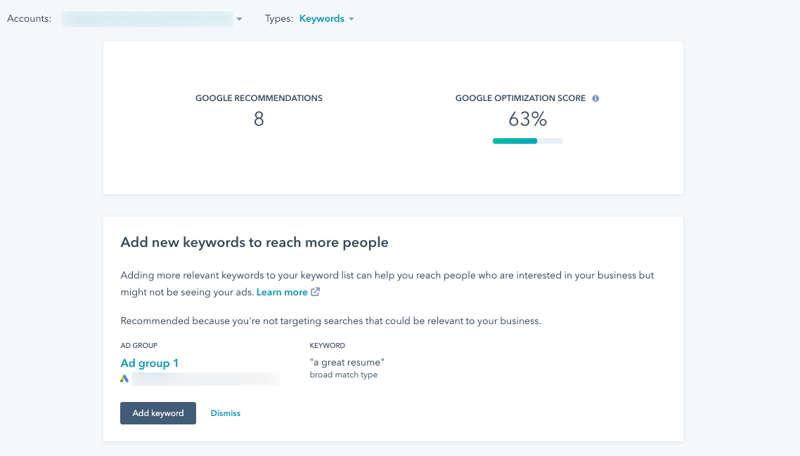Image resolution: width=800 pixels, height=456 pixels.
Task: Click the optimization score progress bar
Action: coord(527,141)
